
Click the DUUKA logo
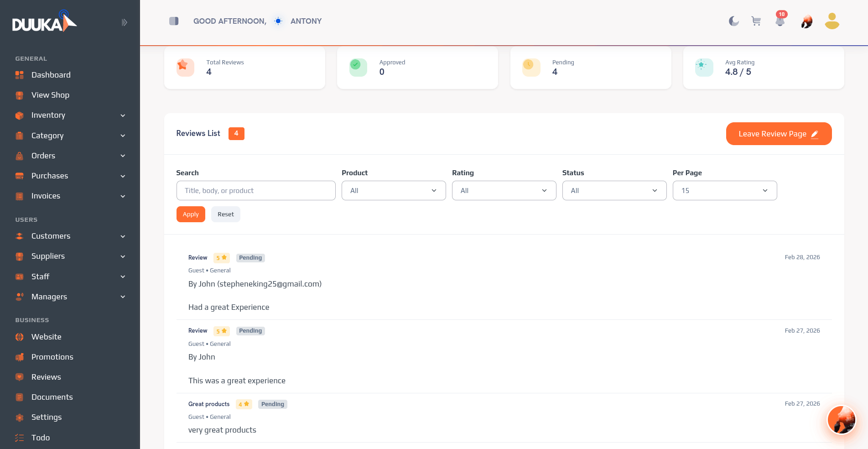coord(44,21)
